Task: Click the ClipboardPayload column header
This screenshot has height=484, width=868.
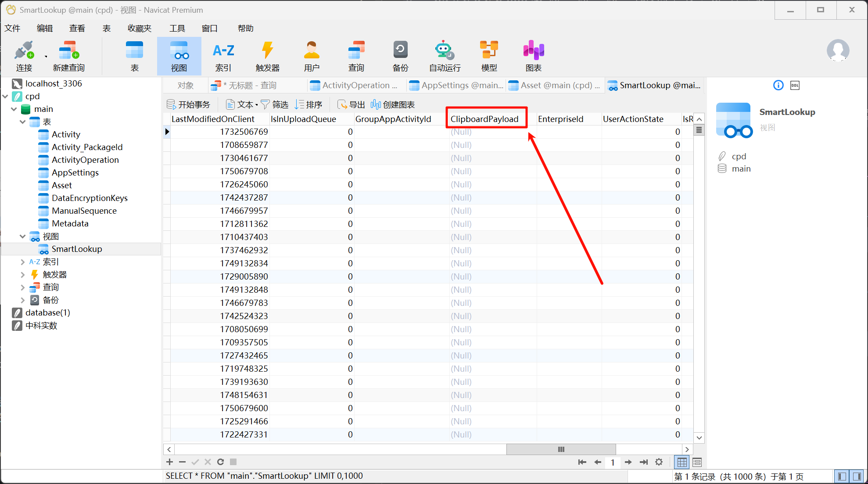Action: tap(484, 119)
